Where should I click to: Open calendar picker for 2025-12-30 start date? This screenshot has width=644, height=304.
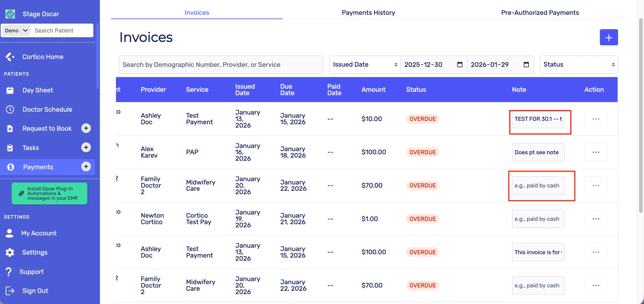(459, 65)
